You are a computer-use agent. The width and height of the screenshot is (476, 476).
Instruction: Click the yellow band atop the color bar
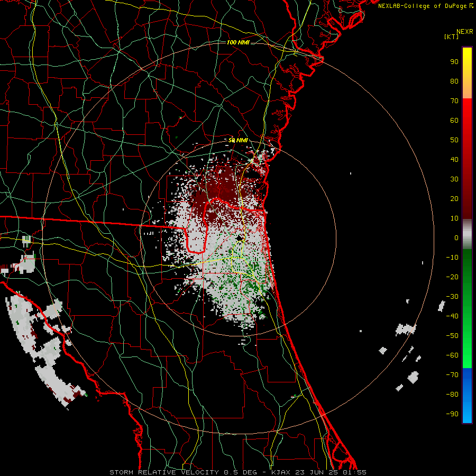[x=467, y=73]
